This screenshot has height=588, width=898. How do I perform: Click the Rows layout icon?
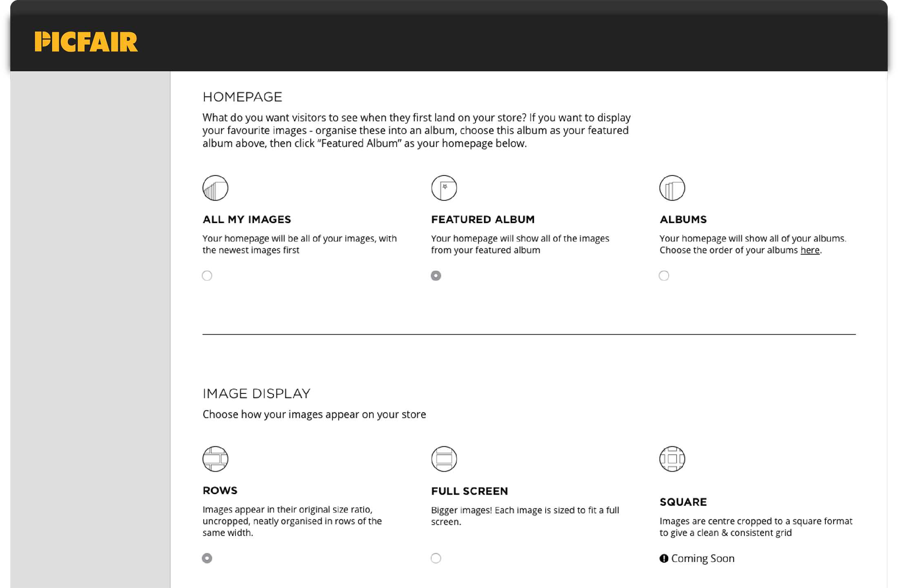point(215,459)
